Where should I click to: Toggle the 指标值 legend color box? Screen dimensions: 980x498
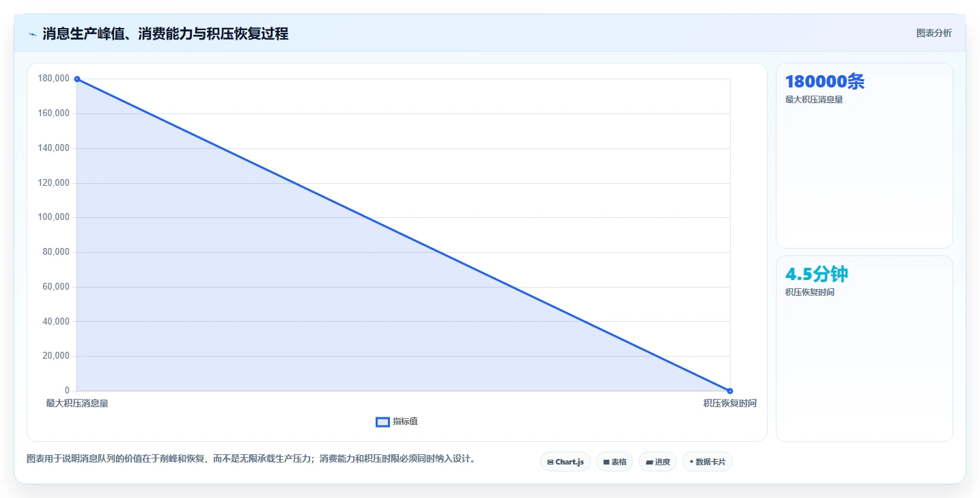(382, 421)
